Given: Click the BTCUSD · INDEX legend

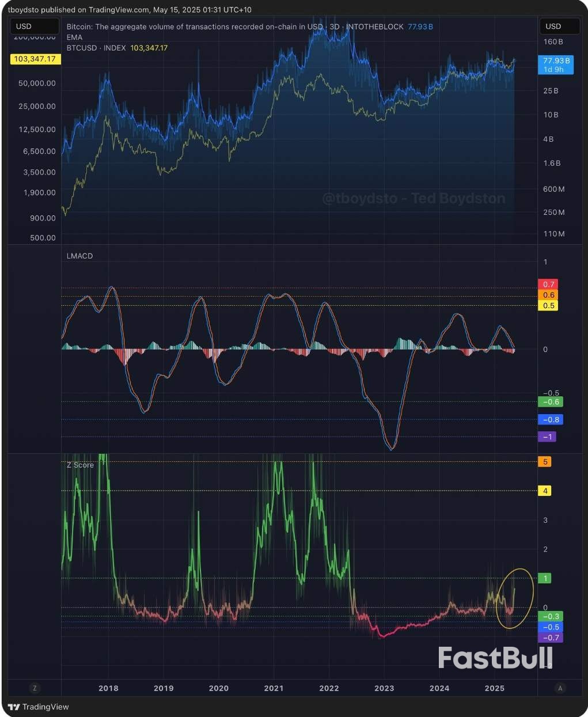Looking at the screenshot, I should [96, 48].
